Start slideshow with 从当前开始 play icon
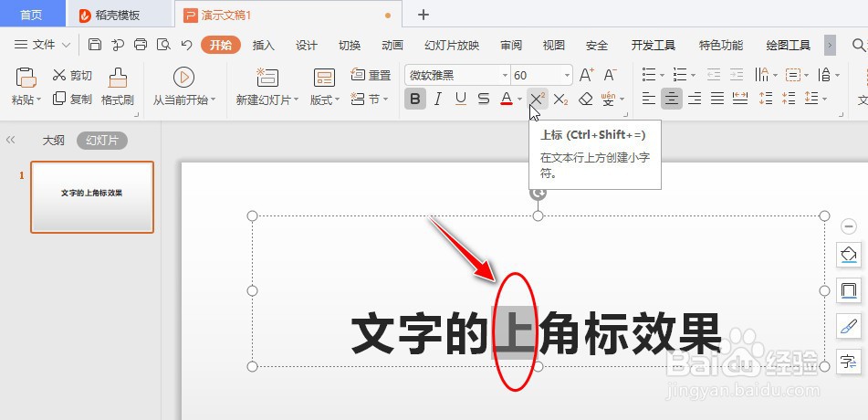The width and height of the screenshot is (868, 420). point(183,77)
